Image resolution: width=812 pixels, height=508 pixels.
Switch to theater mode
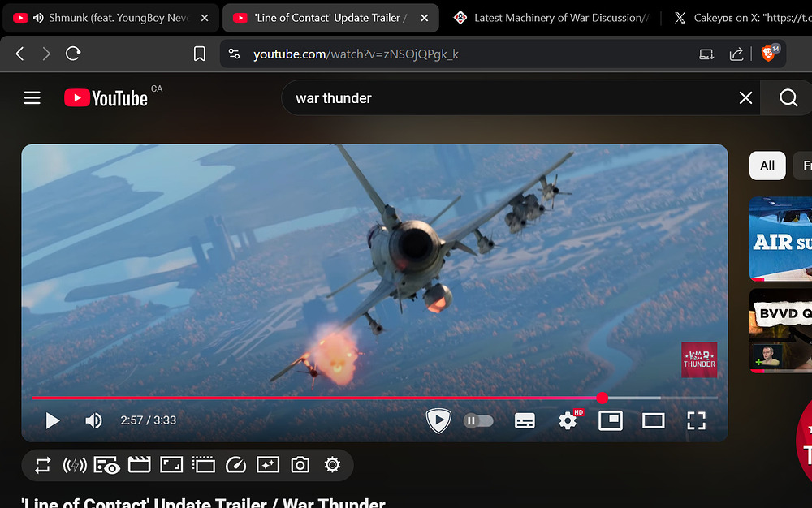tap(653, 420)
